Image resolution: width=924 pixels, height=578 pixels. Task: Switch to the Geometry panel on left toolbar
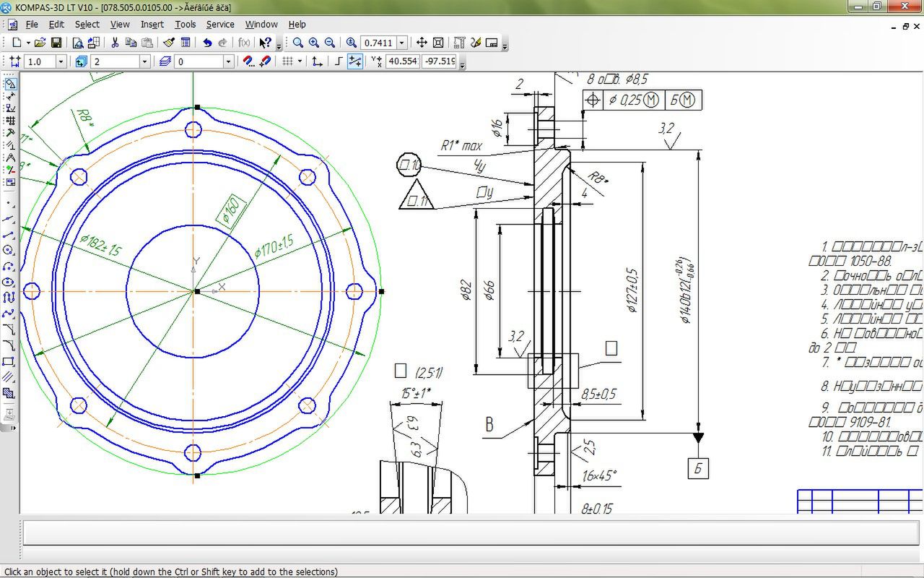tap(10, 84)
